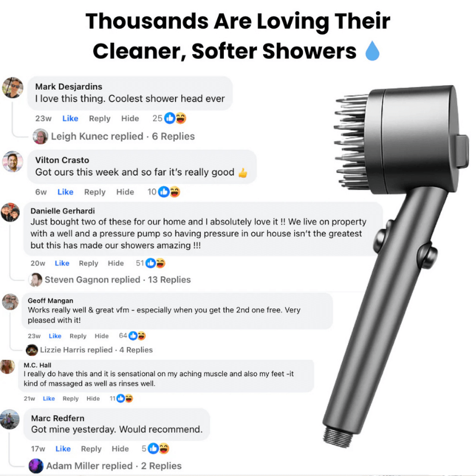This screenshot has height=476, width=476.
Task: Hide M.C. Hall's comment
Action: [x=93, y=399]
